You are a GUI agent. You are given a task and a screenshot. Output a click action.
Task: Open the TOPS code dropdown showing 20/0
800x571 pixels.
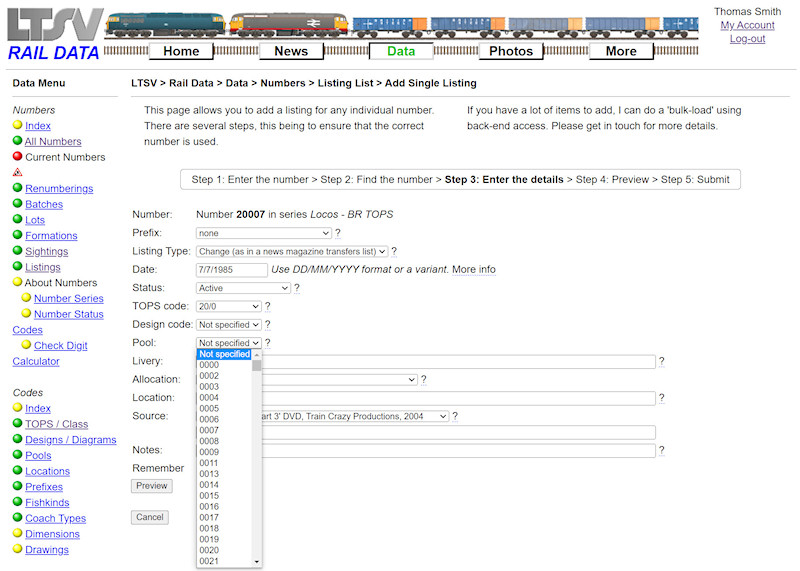click(x=229, y=307)
